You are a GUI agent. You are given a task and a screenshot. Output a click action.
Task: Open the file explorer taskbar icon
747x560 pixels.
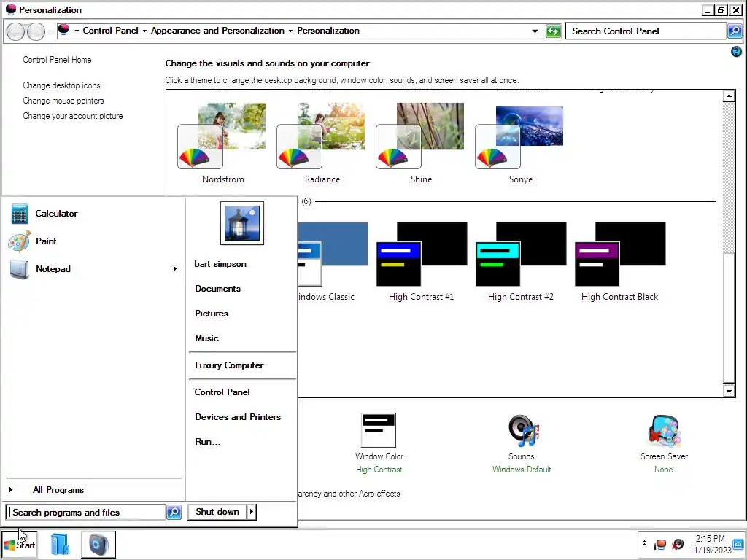[x=61, y=544]
